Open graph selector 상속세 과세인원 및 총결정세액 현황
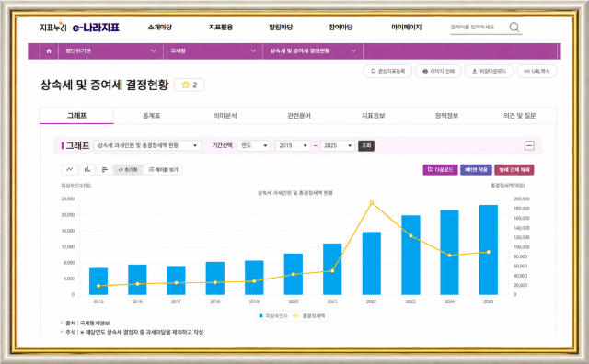Viewport: 589px width, 364px height. (147, 145)
